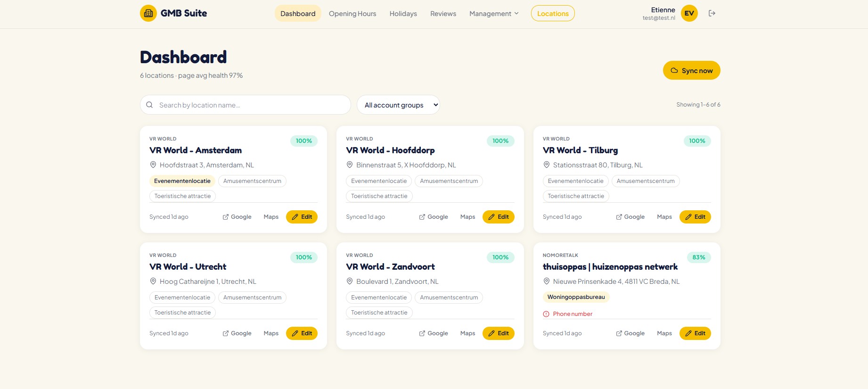Expand the Management menu
Viewport: 868px width, 389px height.
point(494,14)
